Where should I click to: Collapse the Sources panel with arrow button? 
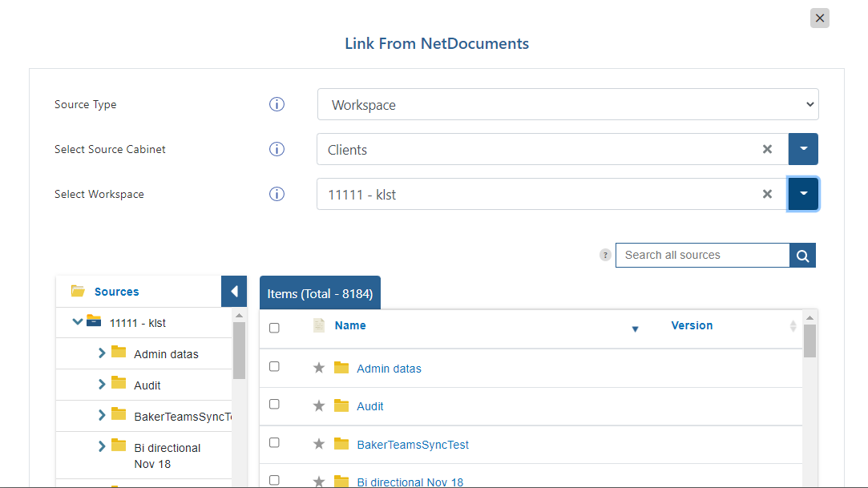coord(234,292)
